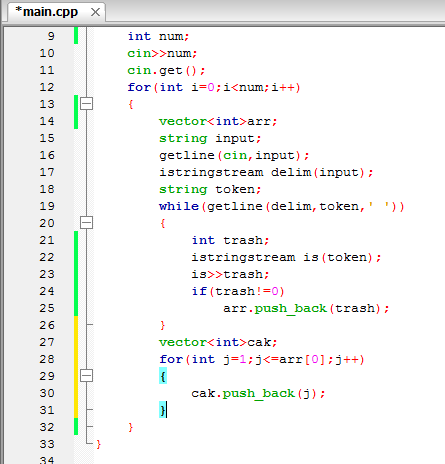
Task: Click the closing brace on line 32
Action: pos(131,427)
